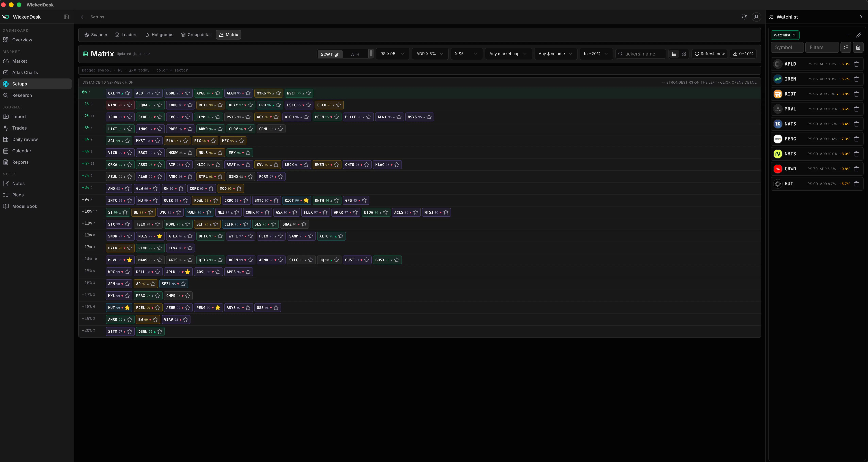Image resolution: width=868 pixels, height=462 pixels.
Task: Switch to the Leaders tab
Action: [126, 35]
